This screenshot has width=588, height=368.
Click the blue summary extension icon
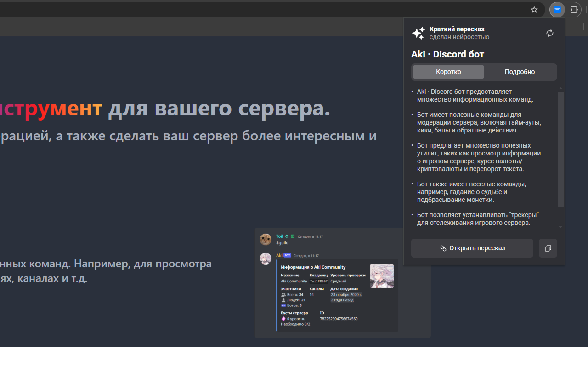[x=557, y=10]
